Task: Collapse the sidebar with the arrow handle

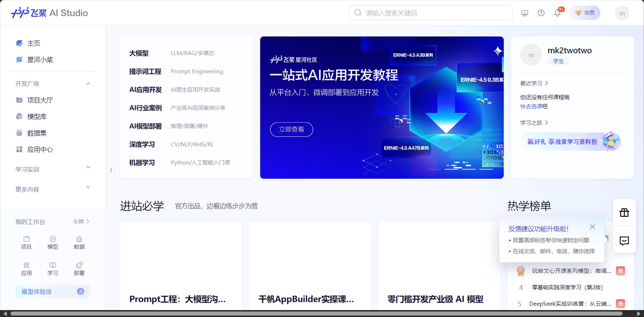Action: point(111,170)
